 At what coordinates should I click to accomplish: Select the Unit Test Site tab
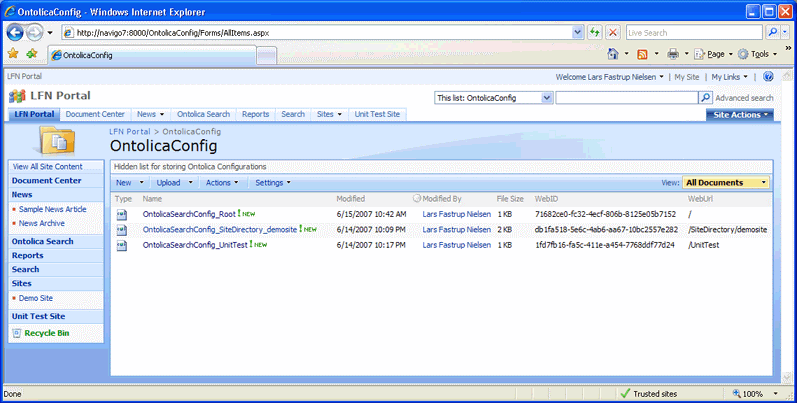click(377, 114)
